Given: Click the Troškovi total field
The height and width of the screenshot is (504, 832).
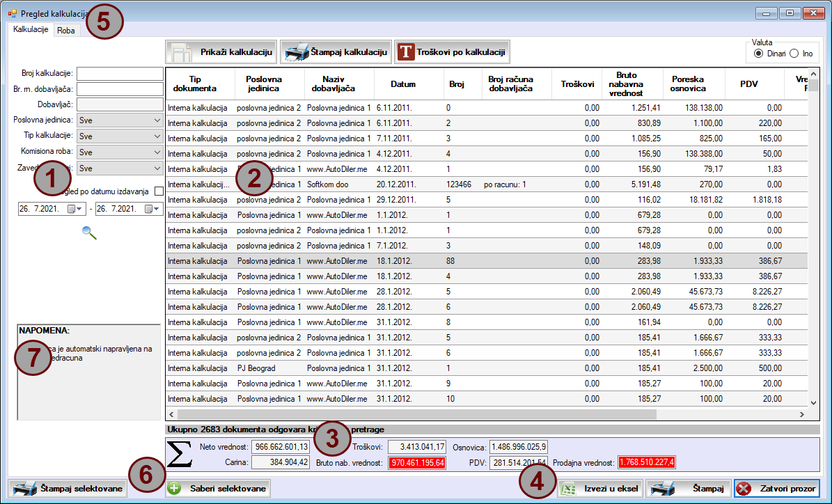Looking at the screenshot, I should (x=416, y=447).
